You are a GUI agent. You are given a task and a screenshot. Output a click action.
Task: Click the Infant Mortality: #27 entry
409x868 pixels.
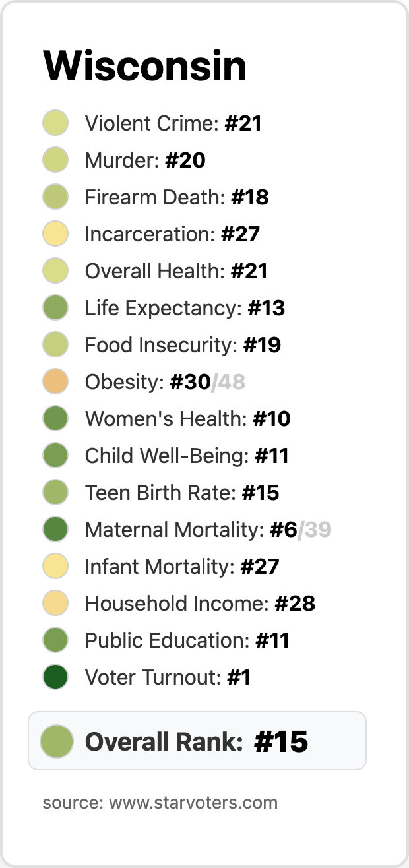[182, 567]
